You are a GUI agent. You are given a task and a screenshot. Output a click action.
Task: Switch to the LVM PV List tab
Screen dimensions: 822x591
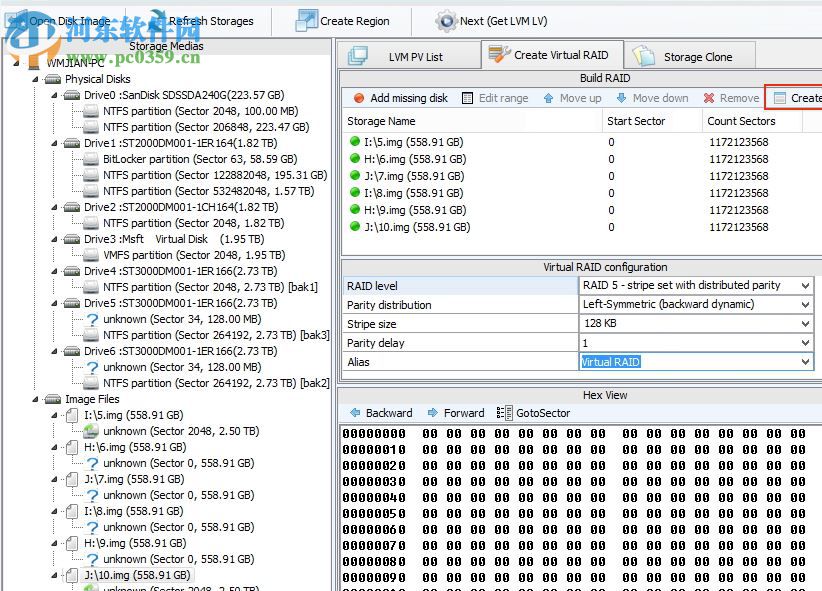(415, 54)
